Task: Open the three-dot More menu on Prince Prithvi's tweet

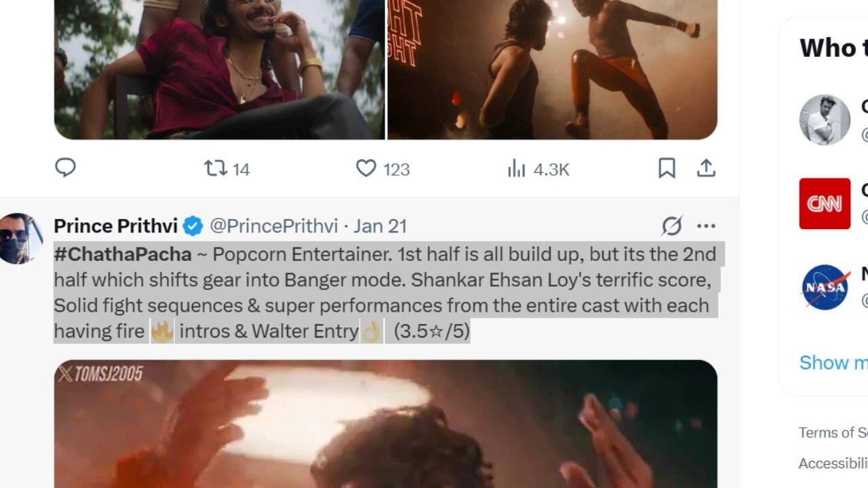Action: coord(706,226)
